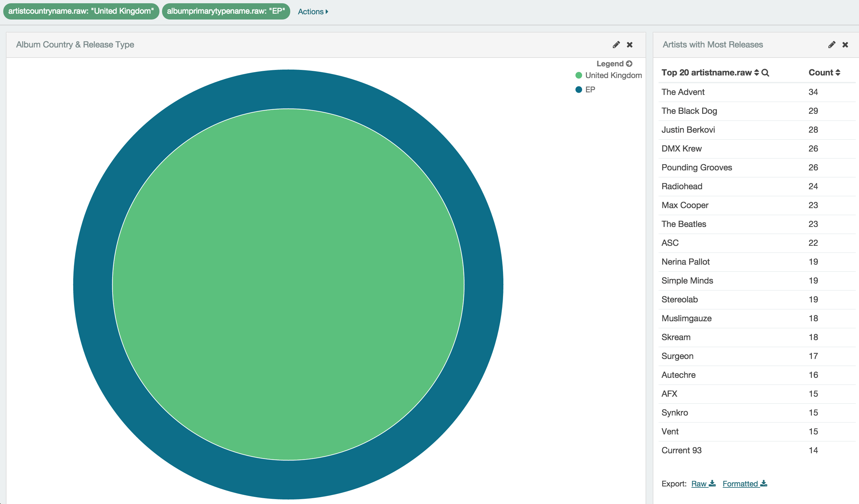The width and height of the screenshot is (859, 504).
Task: Select Pounding Grooves artist row
Action: point(757,167)
